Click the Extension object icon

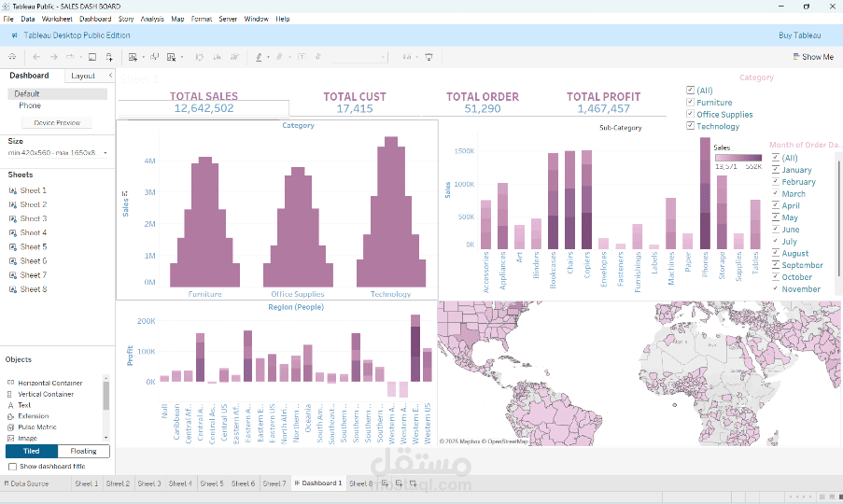pyautogui.click(x=10, y=416)
